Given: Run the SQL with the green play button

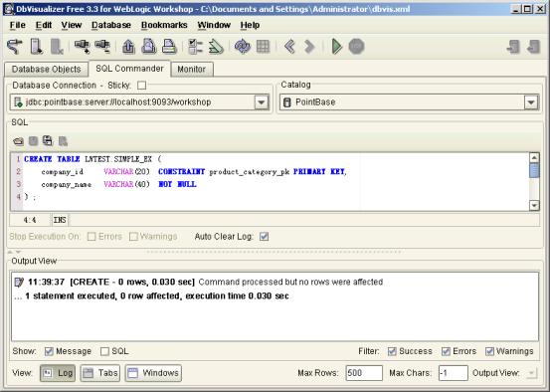Looking at the screenshot, I should [x=336, y=46].
